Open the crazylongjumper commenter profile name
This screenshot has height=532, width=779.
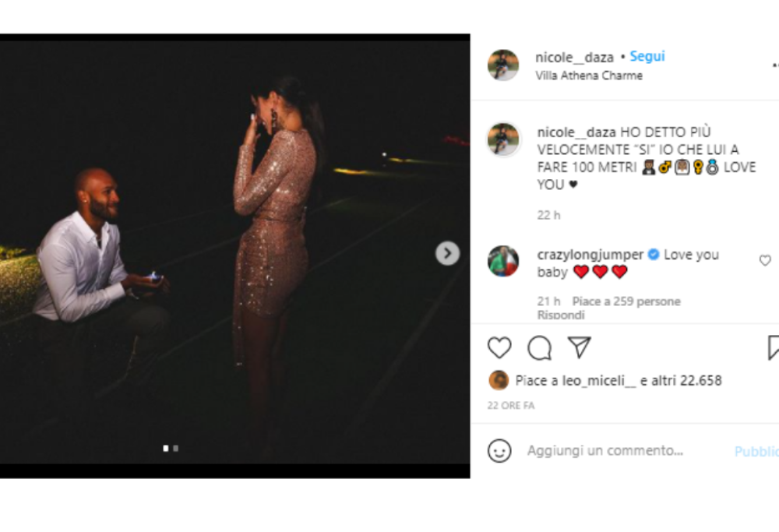point(590,255)
